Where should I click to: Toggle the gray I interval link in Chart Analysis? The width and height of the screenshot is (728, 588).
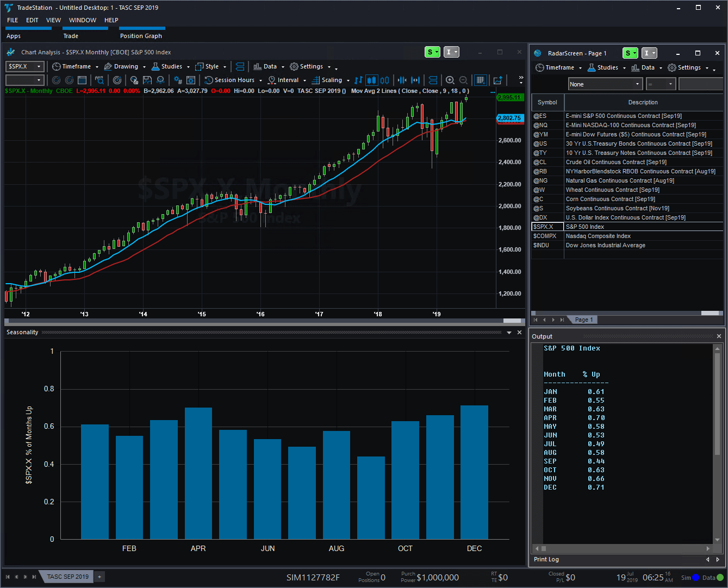pyautogui.click(x=451, y=52)
